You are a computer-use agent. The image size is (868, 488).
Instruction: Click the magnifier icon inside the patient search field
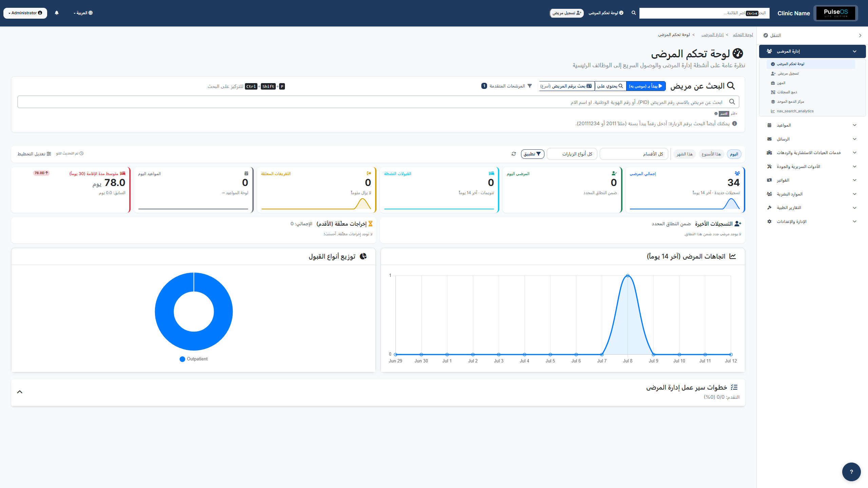pos(732,102)
